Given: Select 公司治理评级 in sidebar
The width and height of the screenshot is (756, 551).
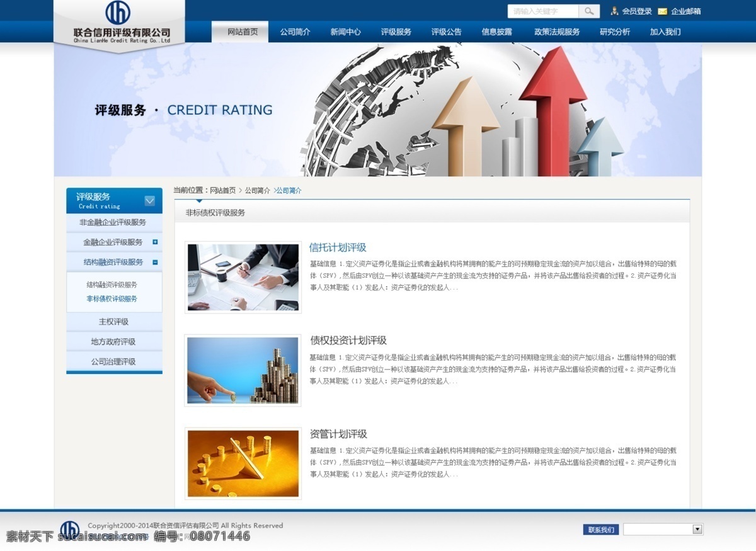Looking at the screenshot, I should point(114,362).
